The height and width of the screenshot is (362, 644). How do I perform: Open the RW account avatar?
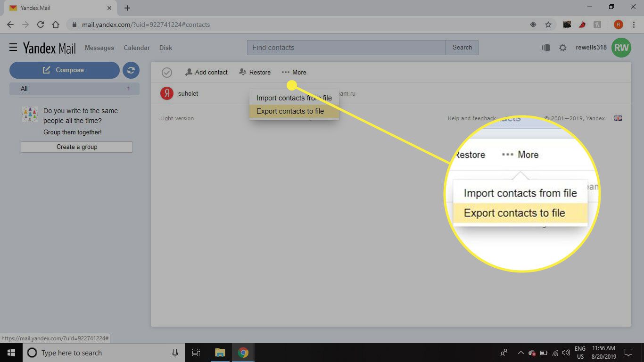(x=621, y=48)
